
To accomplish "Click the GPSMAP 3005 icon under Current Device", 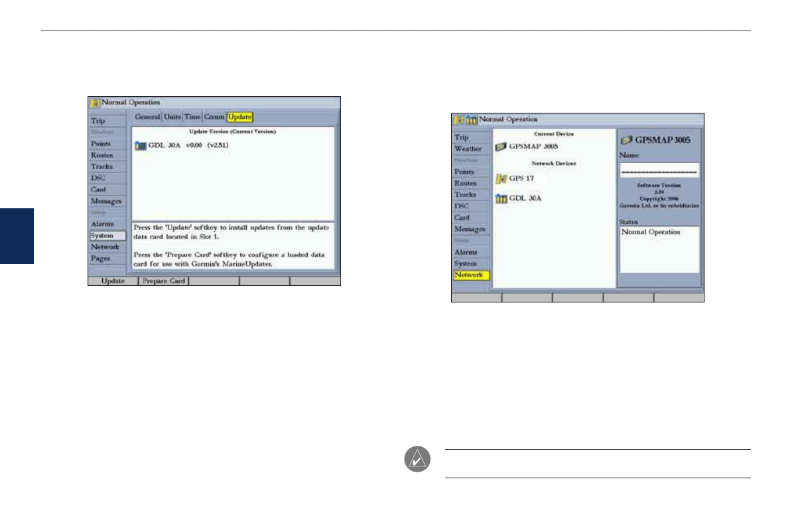I will click(x=501, y=146).
